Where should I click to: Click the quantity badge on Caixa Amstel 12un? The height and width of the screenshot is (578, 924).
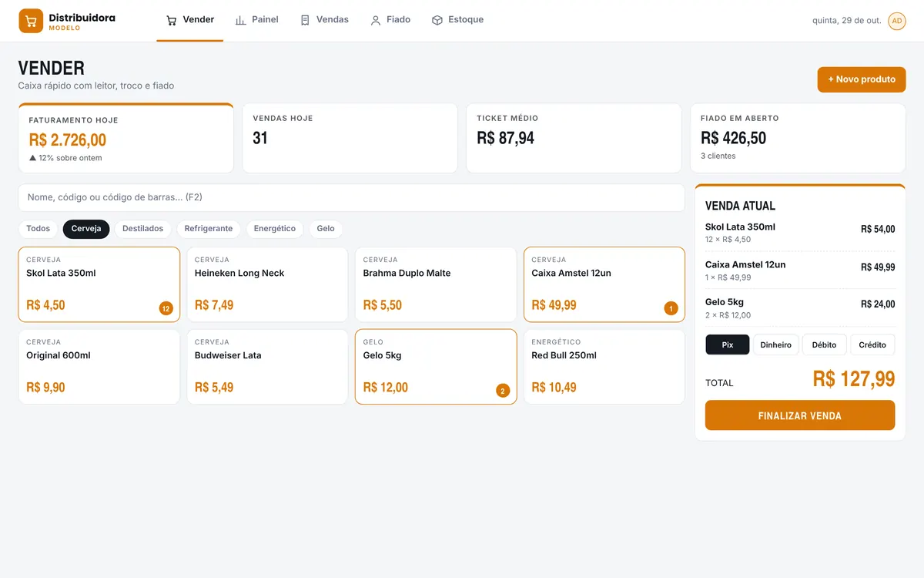click(x=671, y=308)
